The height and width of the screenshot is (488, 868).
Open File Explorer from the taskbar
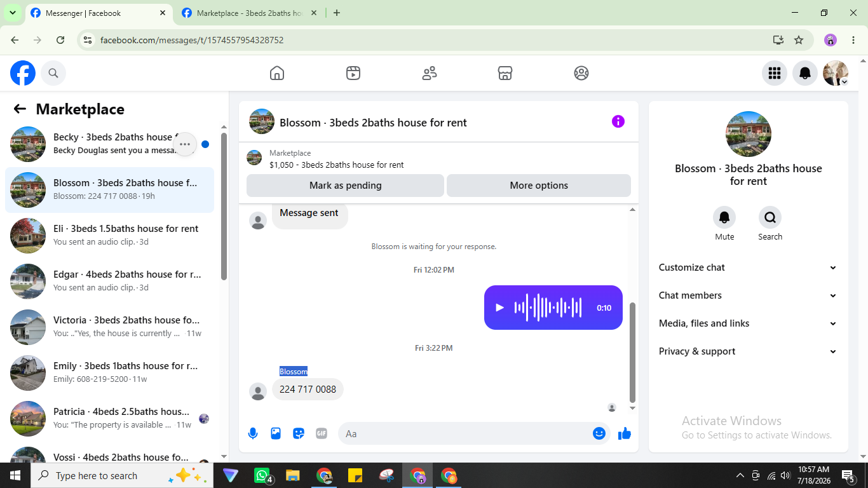(293, 475)
